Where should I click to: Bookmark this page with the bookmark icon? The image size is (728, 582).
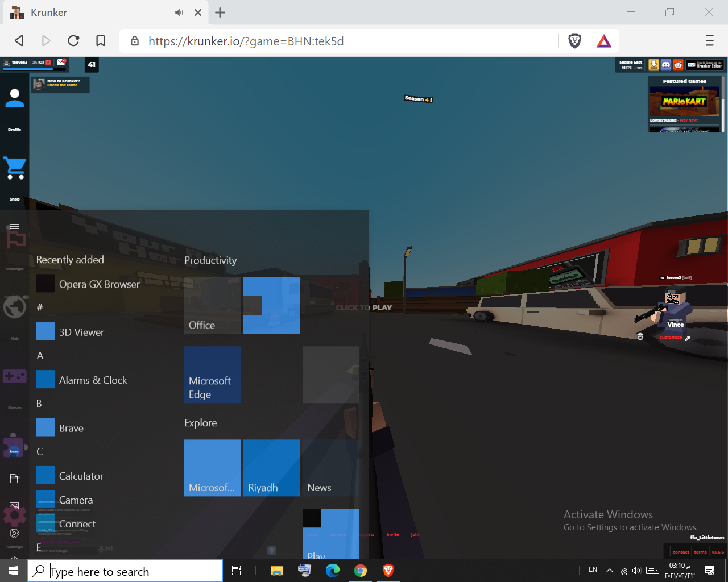101,41
